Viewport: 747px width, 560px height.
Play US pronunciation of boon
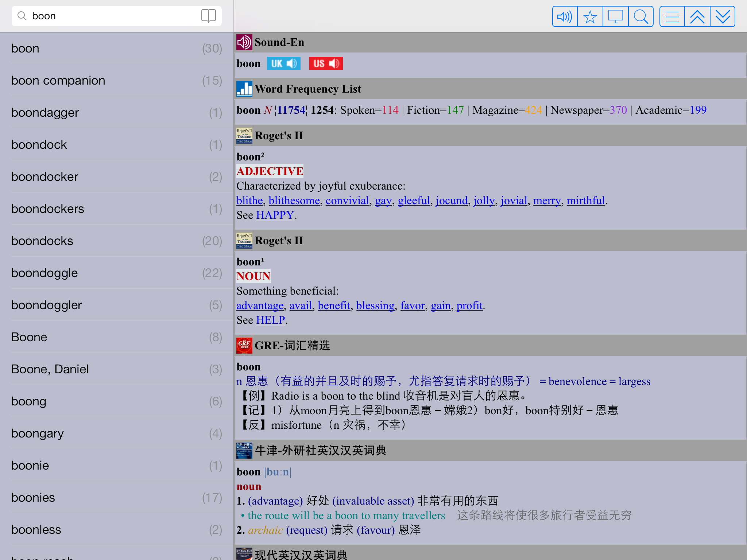326,63
